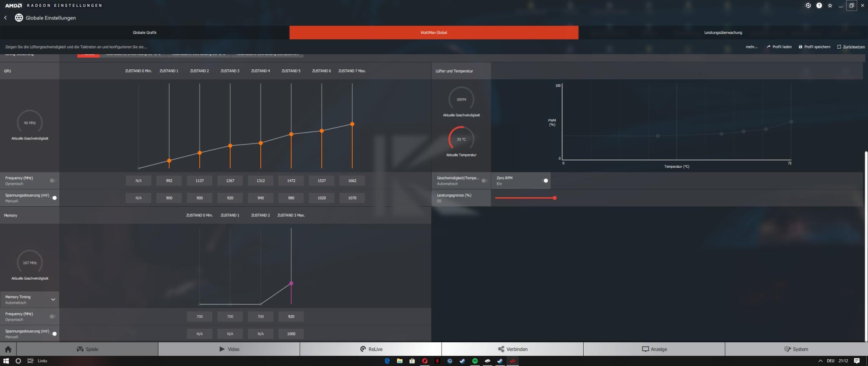This screenshot has height=366, width=868.
Task: Toggle GPU Spannungssteuerung (mV) switch
Action: tap(53, 198)
